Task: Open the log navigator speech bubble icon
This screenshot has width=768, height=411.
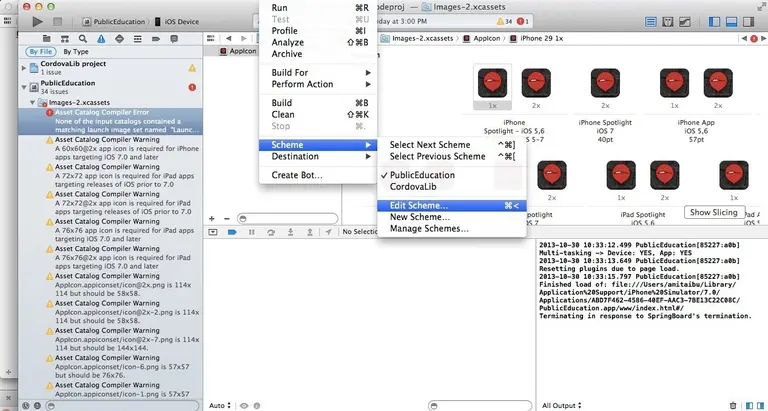Action: click(x=174, y=39)
